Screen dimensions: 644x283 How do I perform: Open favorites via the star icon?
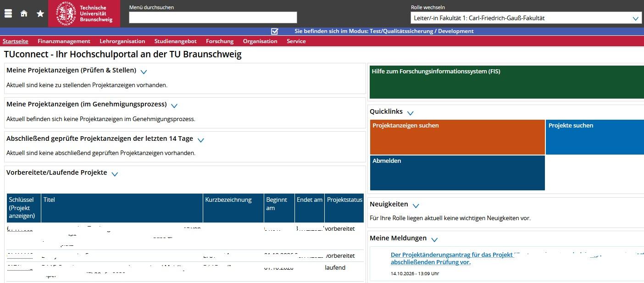[x=40, y=13]
